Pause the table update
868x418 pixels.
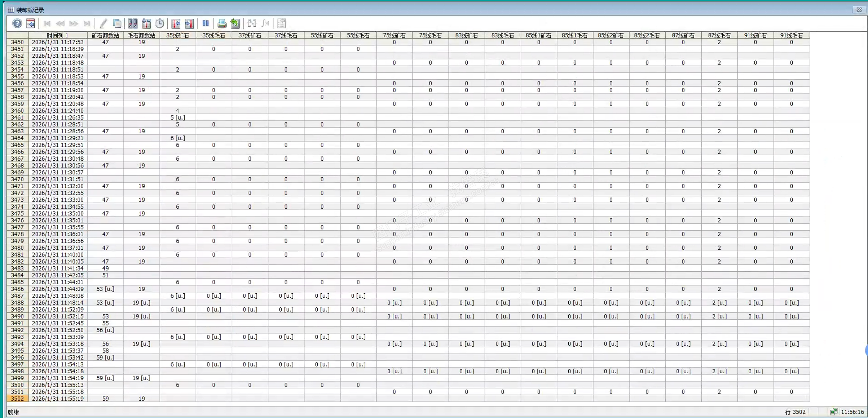pyautogui.click(x=206, y=23)
